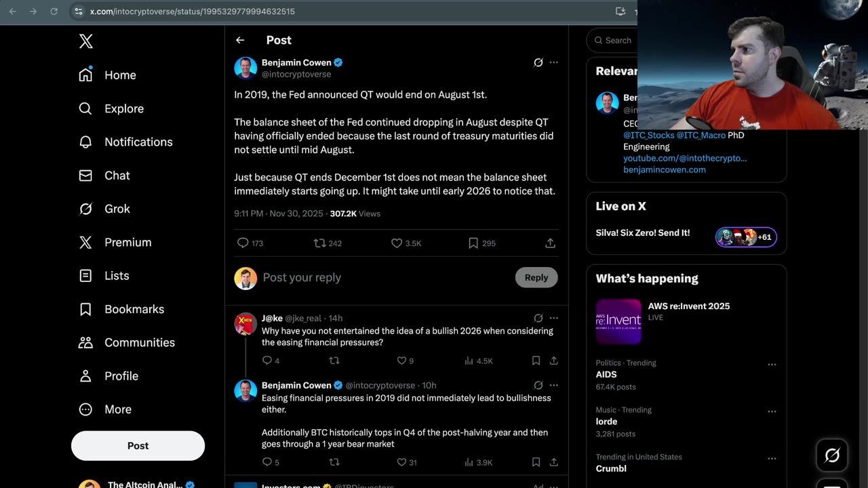Open the @ITC_Stocks mention link
Image resolution: width=868 pixels, height=488 pixels.
coord(648,135)
